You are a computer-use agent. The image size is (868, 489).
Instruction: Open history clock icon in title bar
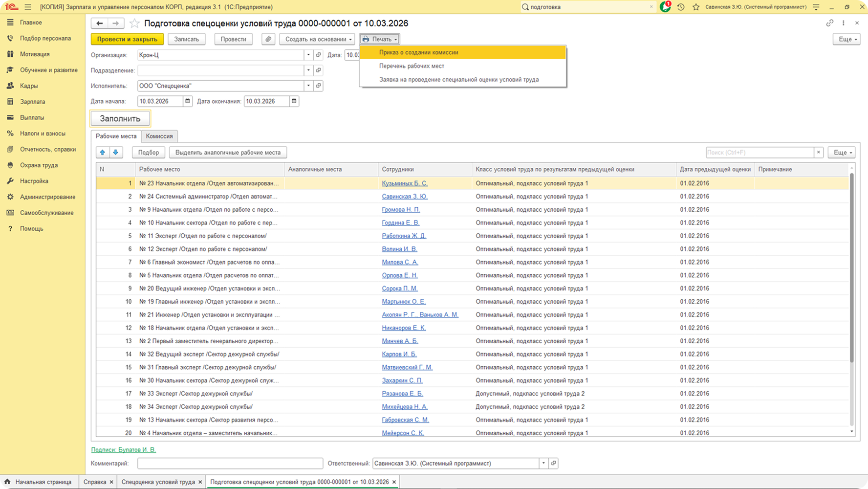[681, 7]
